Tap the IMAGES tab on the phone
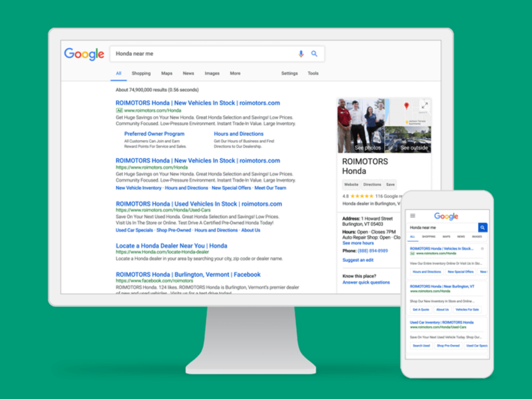 point(477,237)
